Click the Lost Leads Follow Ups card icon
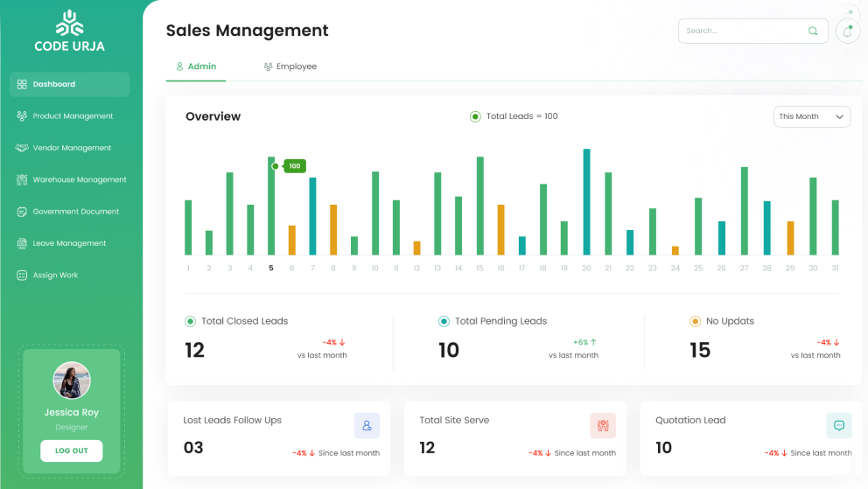The width and height of the screenshot is (868, 489). click(367, 426)
